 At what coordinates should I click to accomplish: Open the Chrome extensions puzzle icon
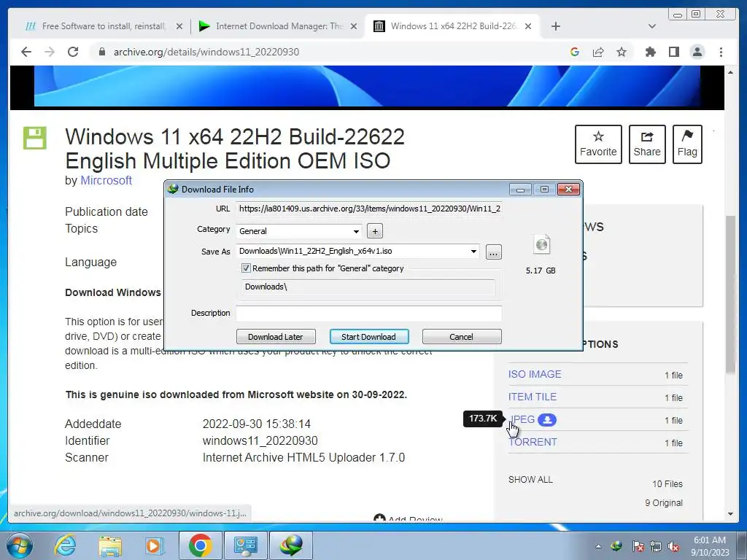[x=650, y=52]
